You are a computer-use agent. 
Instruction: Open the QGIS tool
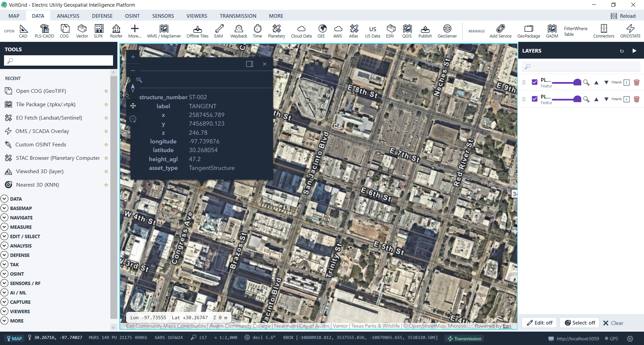[407, 31]
